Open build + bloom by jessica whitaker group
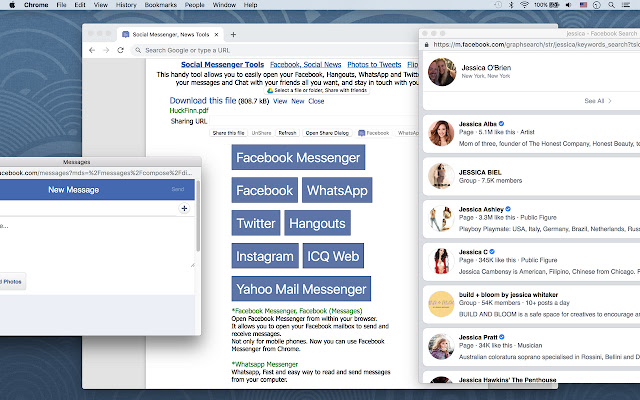The width and height of the screenshot is (640, 400). coord(531,304)
